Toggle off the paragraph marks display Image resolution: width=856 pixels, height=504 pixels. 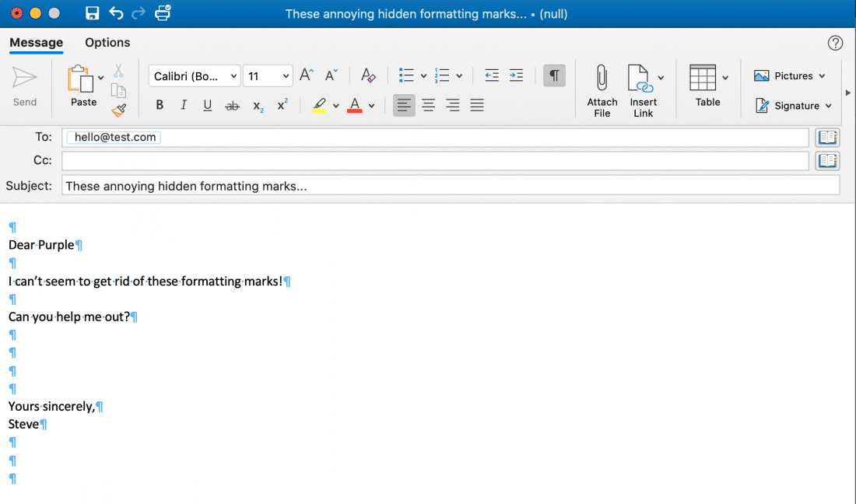click(554, 75)
